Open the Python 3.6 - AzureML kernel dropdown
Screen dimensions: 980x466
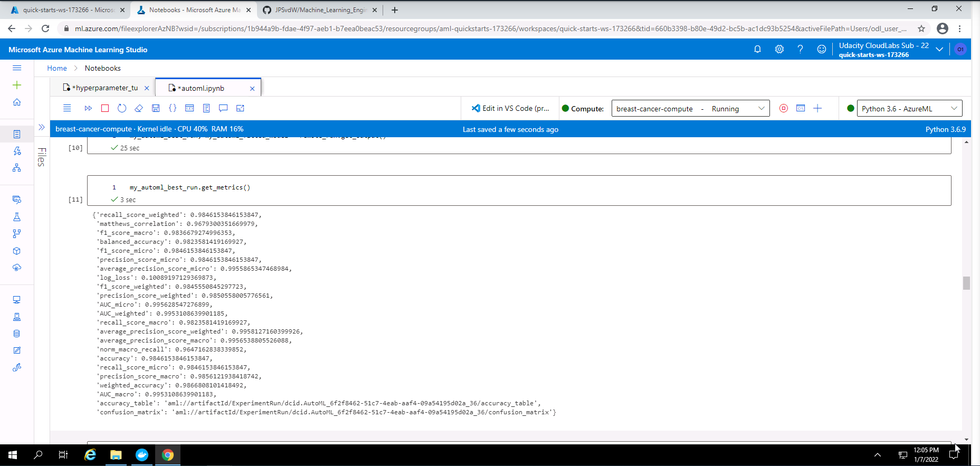[909, 109]
